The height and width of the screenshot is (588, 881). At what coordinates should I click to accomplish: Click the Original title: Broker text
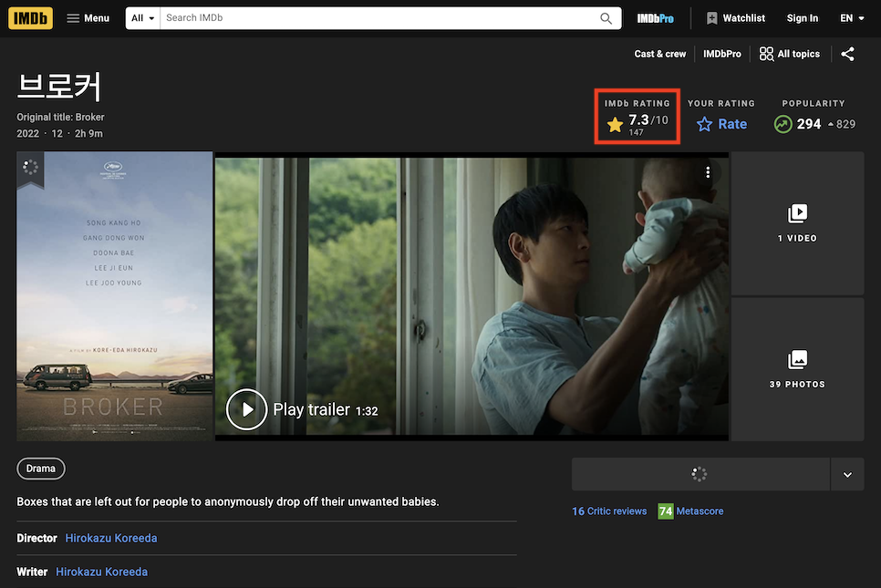(60, 117)
